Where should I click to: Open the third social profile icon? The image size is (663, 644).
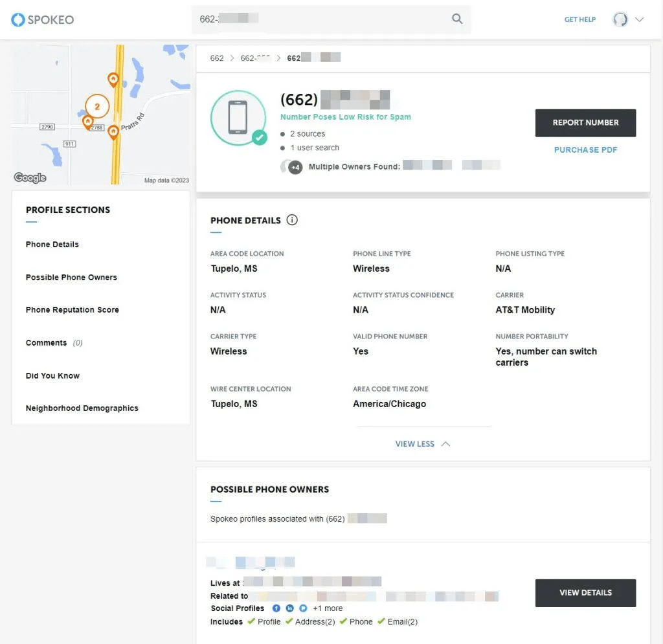coord(303,608)
